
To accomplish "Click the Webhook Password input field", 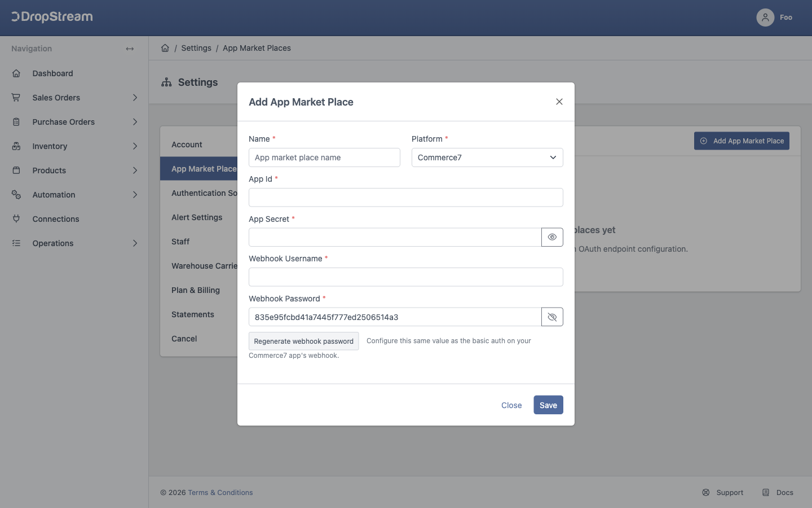I will point(395,317).
